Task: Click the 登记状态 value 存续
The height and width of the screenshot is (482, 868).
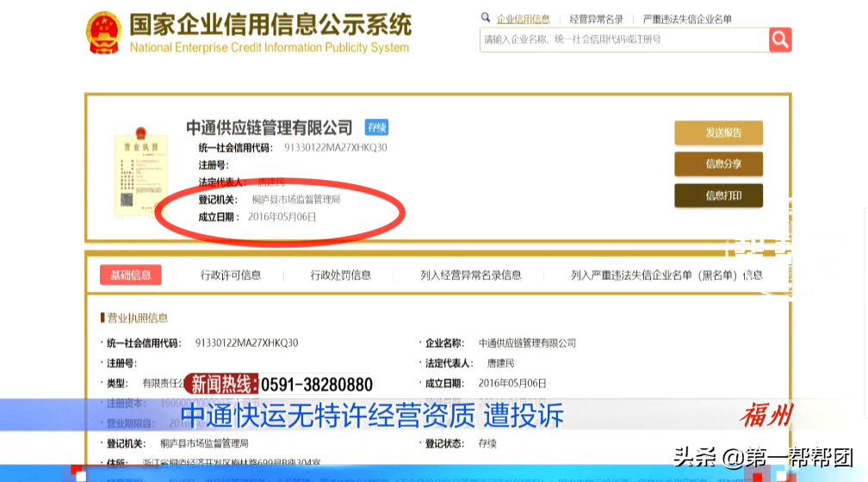Action: pyautogui.click(x=487, y=443)
